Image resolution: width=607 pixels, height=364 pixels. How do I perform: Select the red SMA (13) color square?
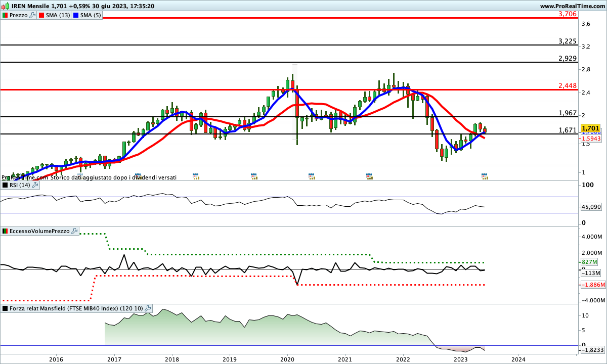pyautogui.click(x=41, y=15)
